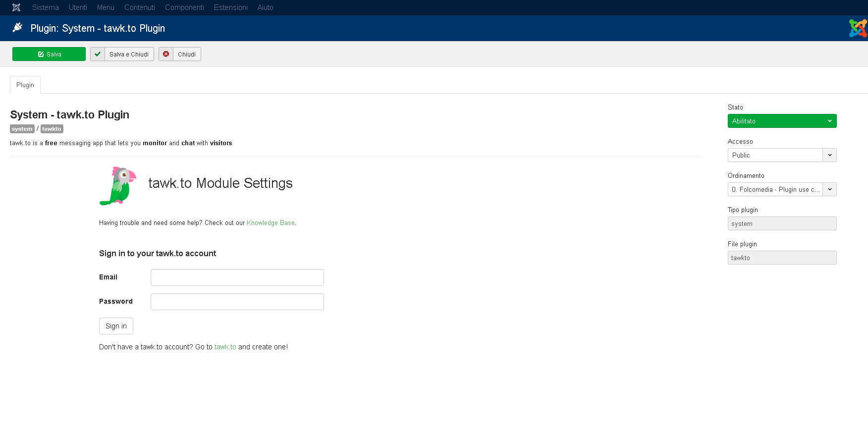Click the Chiudi button label
Screen dimensions: 868x437
[x=187, y=54]
